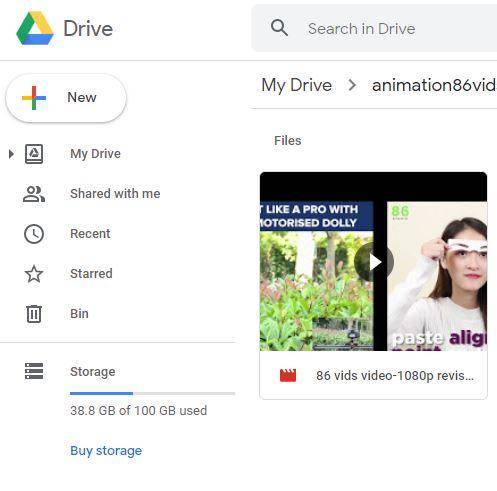
Task: Click the Recent clock icon
Action: pyautogui.click(x=34, y=234)
